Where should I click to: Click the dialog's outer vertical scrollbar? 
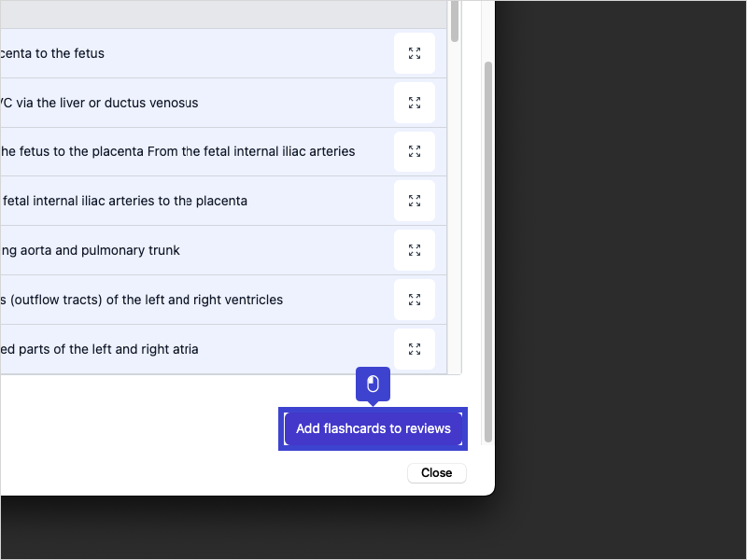click(x=487, y=252)
